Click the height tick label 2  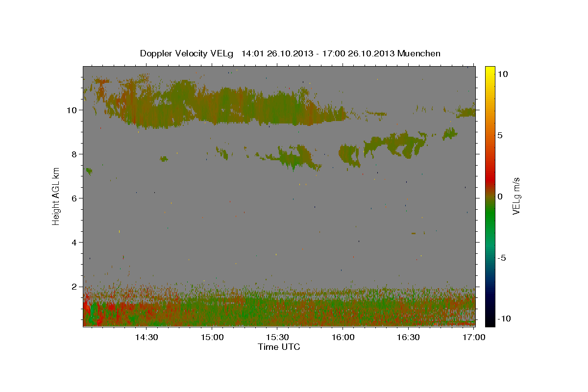(74, 287)
